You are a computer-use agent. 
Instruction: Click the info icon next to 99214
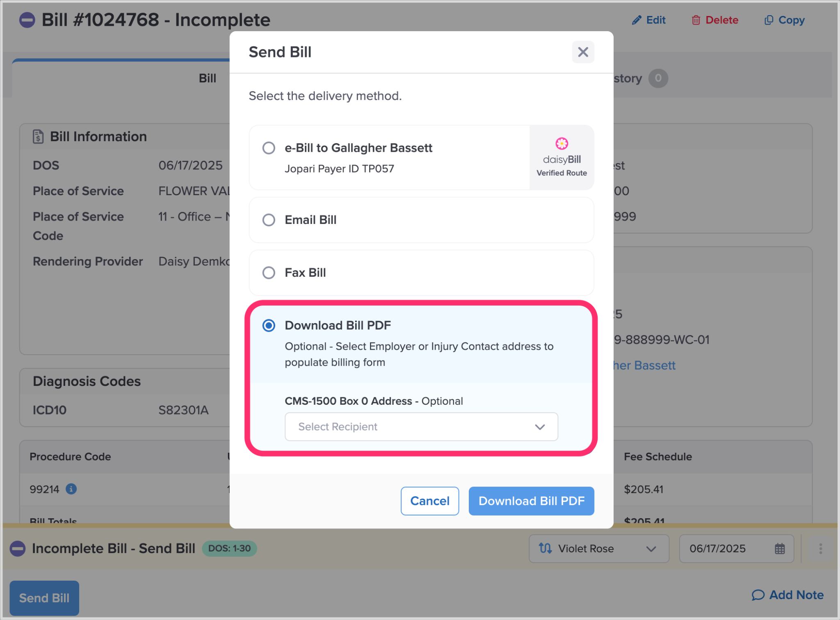pos(71,489)
